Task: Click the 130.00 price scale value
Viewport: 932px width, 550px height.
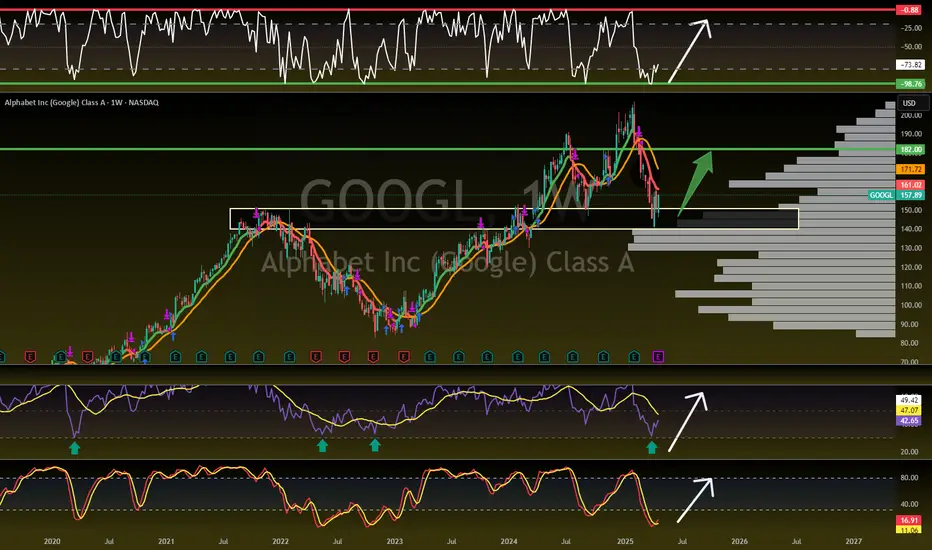Action: (x=911, y=248)
